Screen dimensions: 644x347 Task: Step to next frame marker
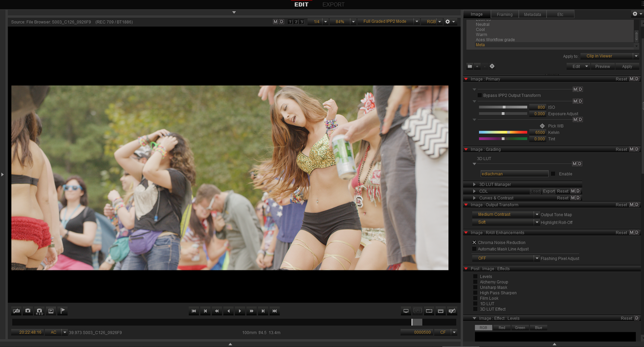[x=263, y=311]
